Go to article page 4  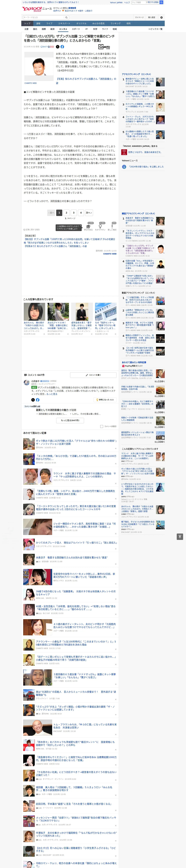click(81, 213)
